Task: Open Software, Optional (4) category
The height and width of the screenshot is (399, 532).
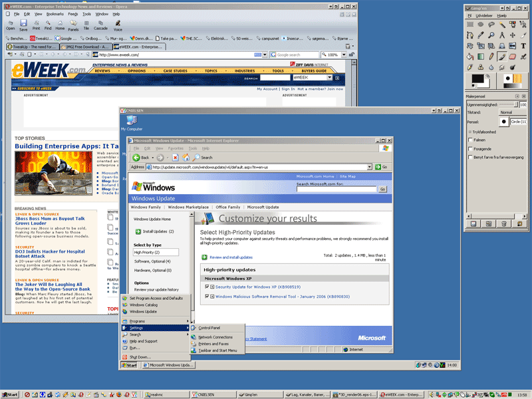Action: [152, 261]
